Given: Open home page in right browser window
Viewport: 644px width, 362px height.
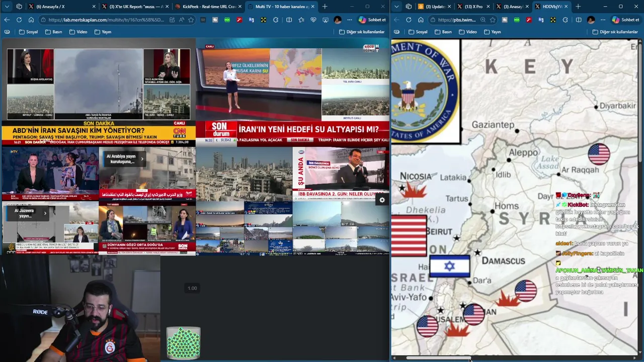Looking at the screenshot, I should (421, 20).
